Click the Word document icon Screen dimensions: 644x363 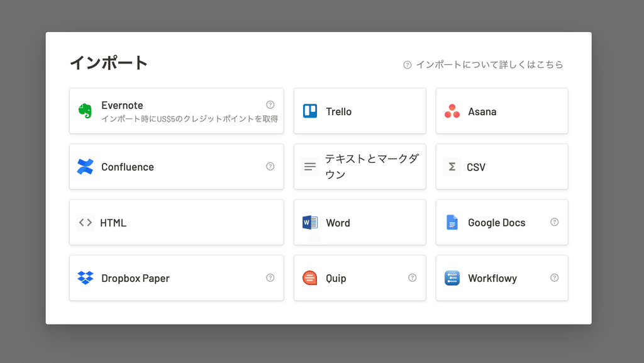pos(310,223)
